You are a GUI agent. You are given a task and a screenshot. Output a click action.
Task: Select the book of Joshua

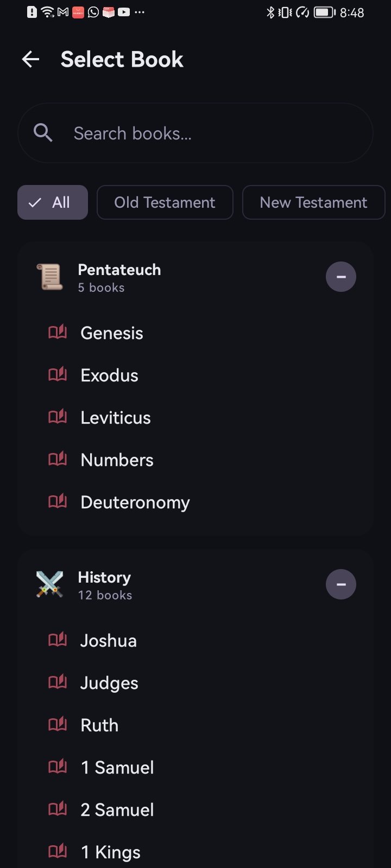click(109, 641)
